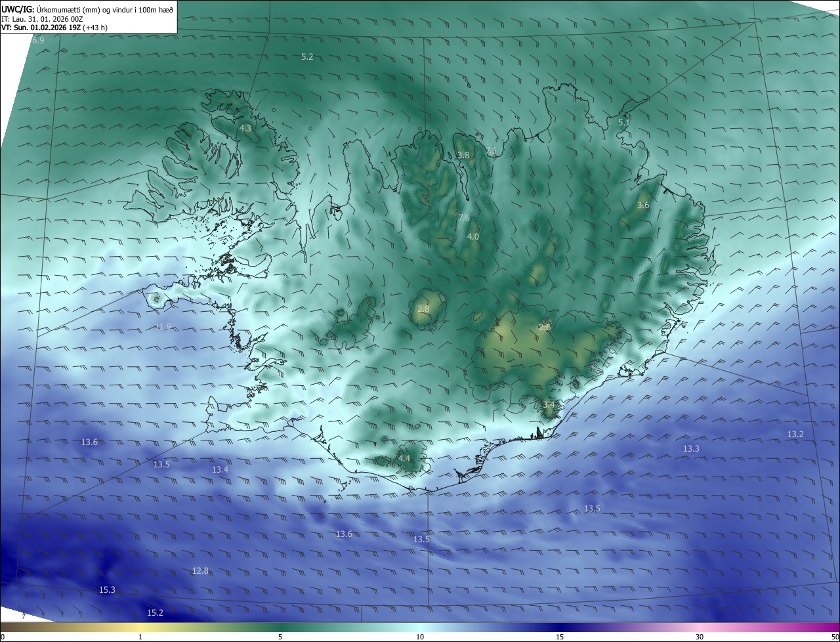
Task: Click the 50 tick on the color scale
Action: [x=835, y=637]
